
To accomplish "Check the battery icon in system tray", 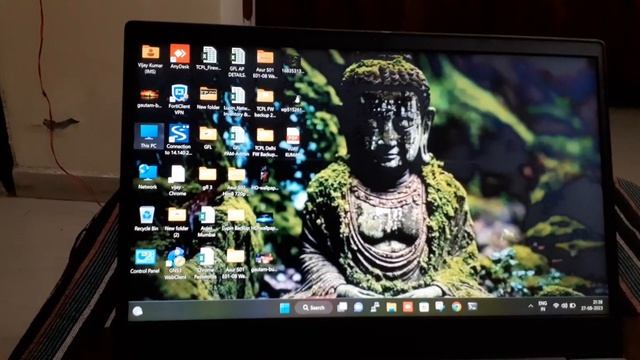I will tap(573, 305).
